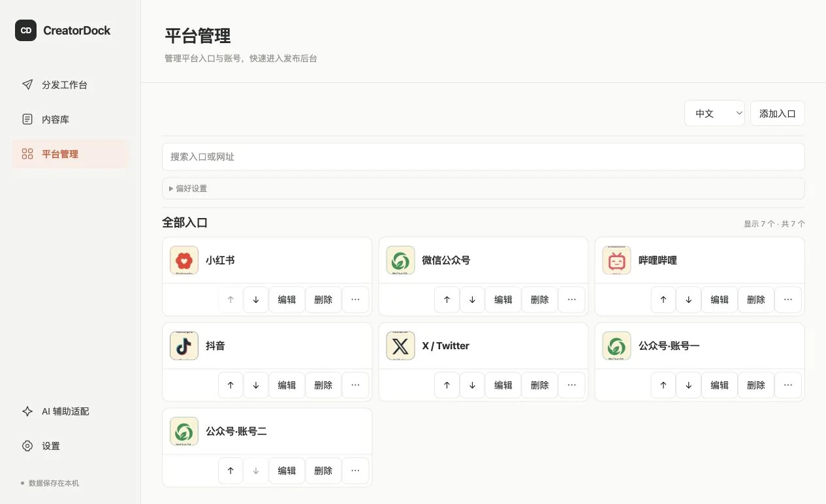Click the 公众号·账号二 app icon
826x504 pixels.
(184, 432)
